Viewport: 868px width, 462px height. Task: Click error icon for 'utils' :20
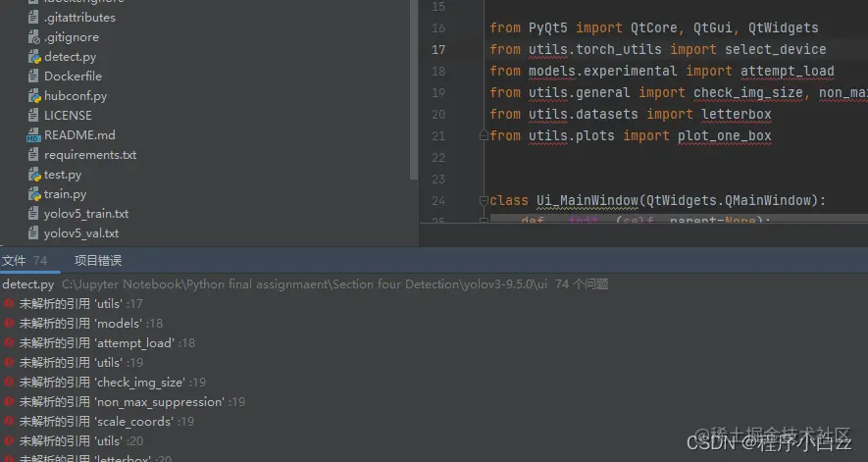(x=8, y=441)
